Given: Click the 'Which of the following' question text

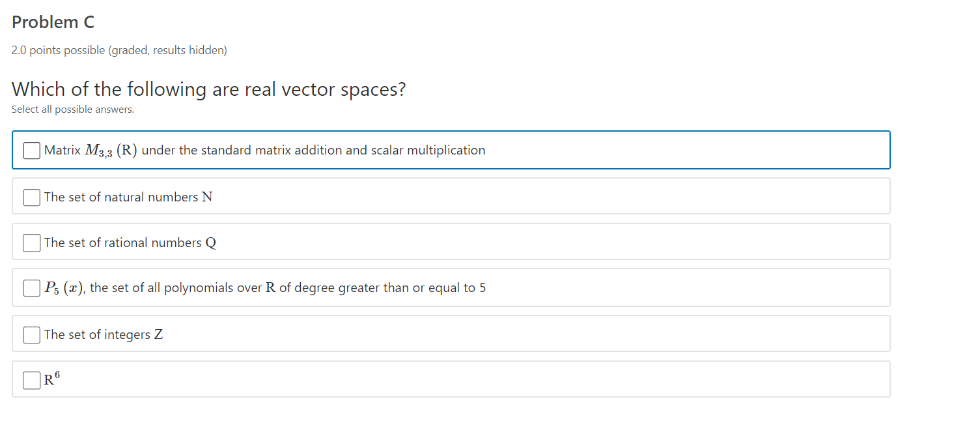Looking at the screenshot, I should [x=208, y=89].
